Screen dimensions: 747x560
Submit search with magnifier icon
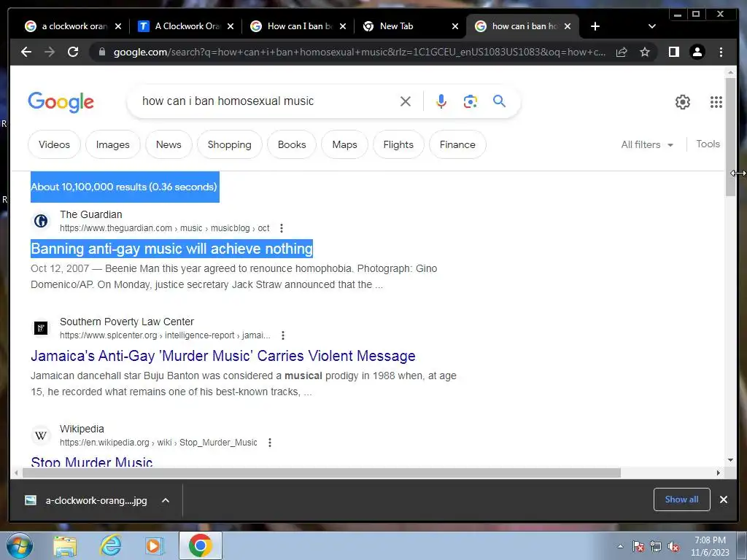click(x=499, y=101)
